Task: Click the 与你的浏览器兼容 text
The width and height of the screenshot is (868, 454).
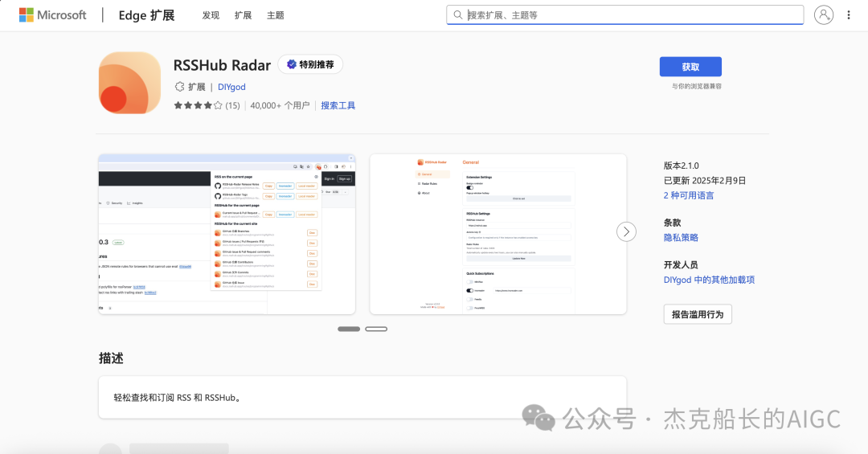Action: pos(696,86)
